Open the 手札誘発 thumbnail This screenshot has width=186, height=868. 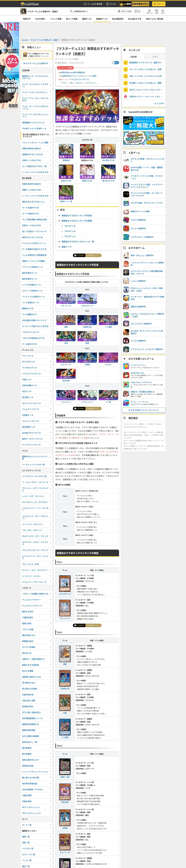(x=87, y=172)
